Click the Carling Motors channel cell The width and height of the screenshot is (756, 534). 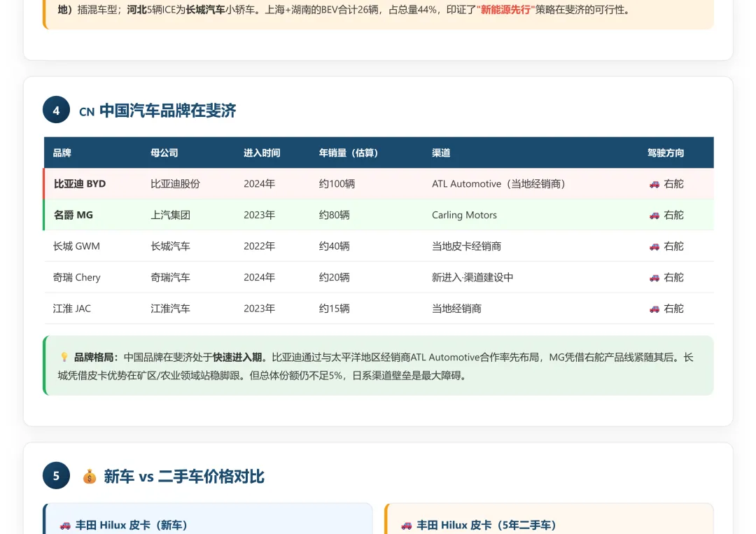point(464,215)
